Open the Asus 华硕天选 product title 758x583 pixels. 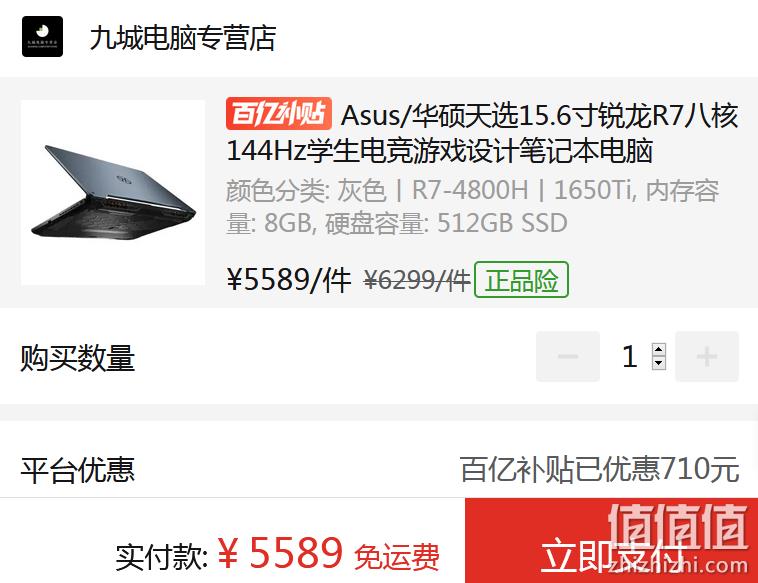click(482, 132)
